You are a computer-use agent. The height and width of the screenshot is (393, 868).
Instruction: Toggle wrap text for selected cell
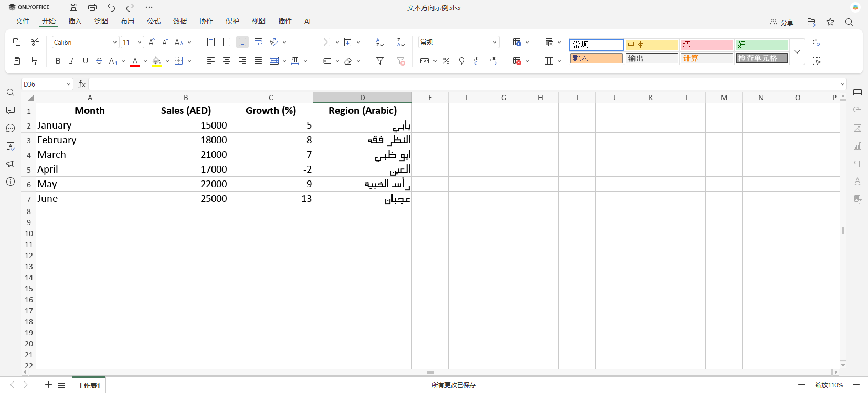pyautogui.click(x=258, y=42)
